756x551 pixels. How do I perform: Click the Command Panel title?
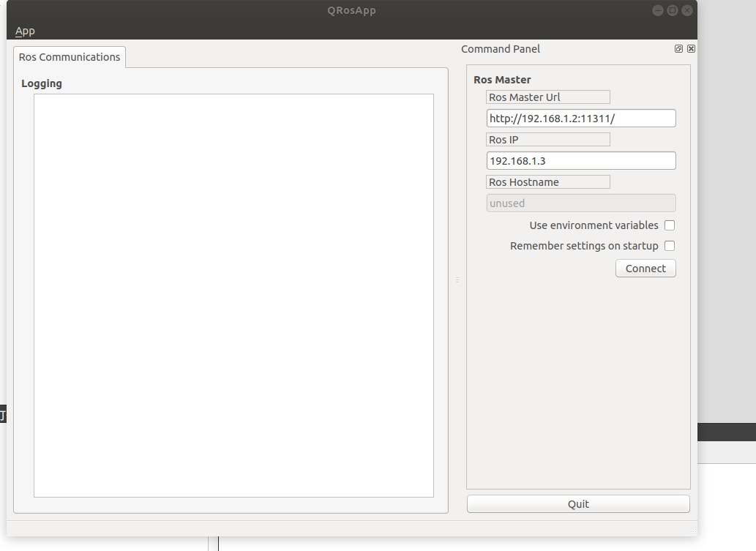click(x=501, y=49)
